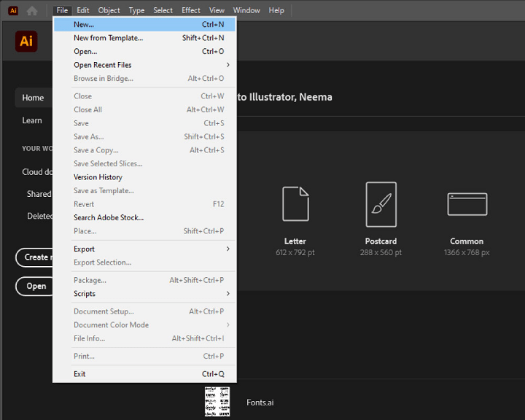Screen dimensions: 525x420
Task: Click the Create new button
Action: 34,257
